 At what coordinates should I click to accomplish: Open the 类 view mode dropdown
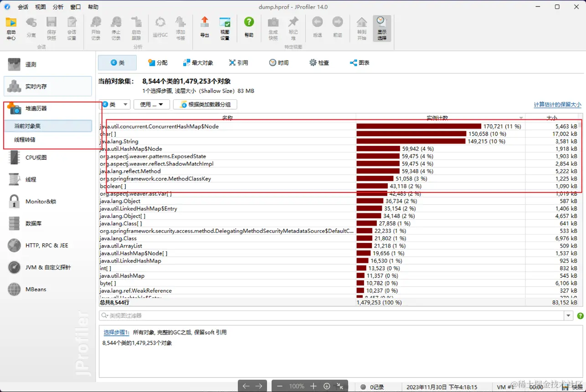[x=114, y=104]
